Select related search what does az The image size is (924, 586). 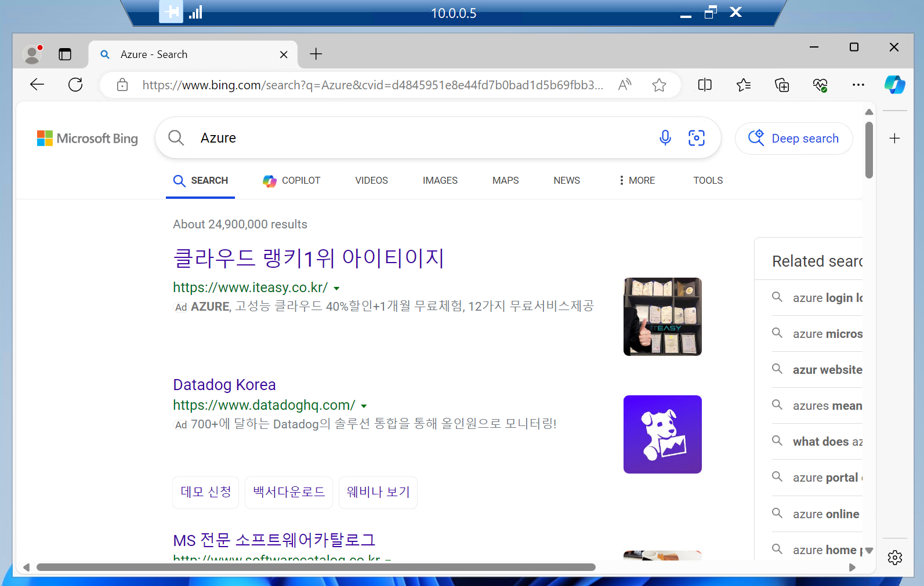828,442
